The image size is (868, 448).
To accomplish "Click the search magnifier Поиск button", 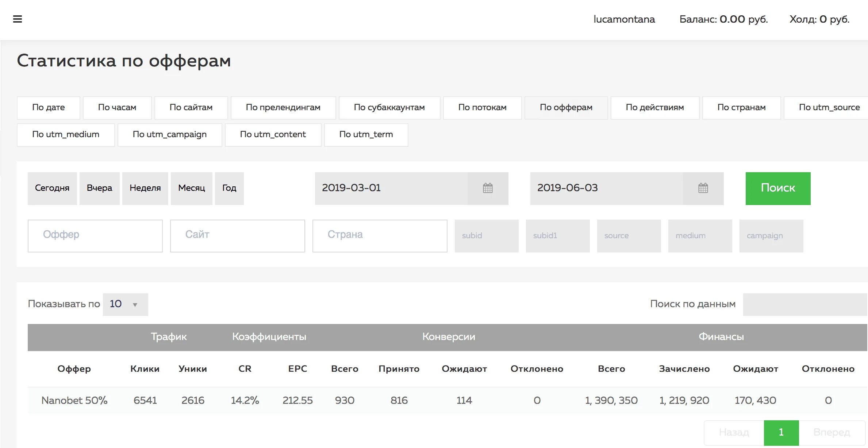I will click(x=778, y=188).
